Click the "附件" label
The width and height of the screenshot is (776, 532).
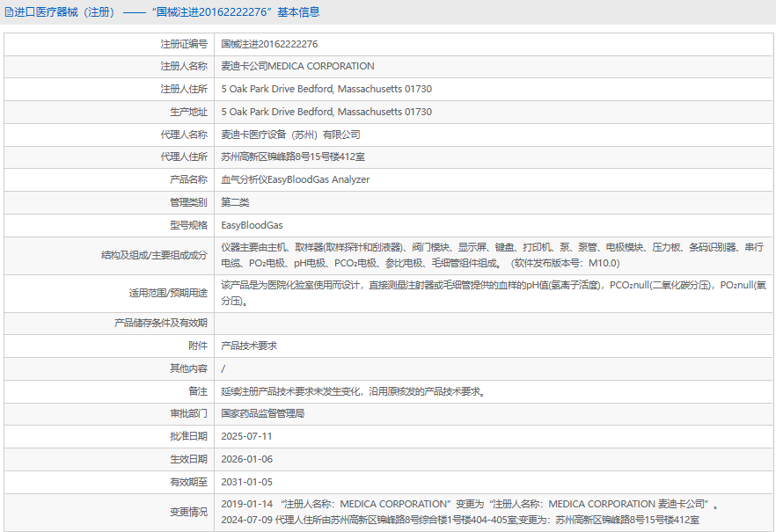click(x=198, y=346)
